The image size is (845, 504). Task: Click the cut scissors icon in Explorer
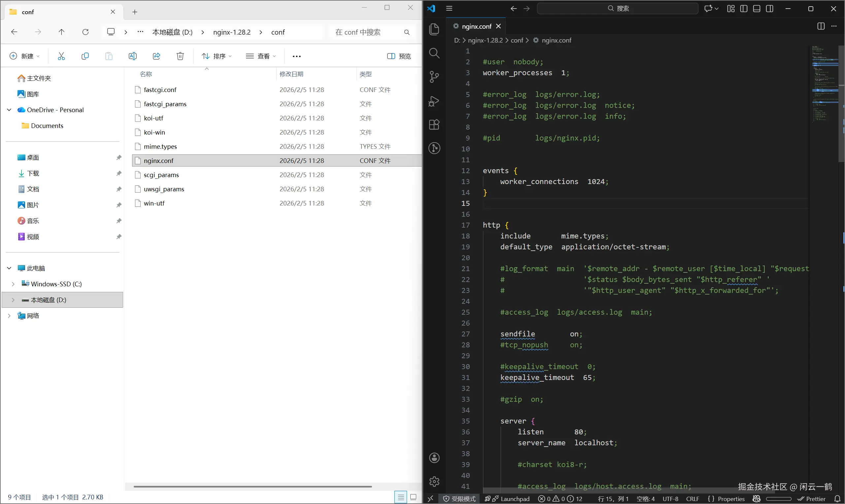point(61,56)
